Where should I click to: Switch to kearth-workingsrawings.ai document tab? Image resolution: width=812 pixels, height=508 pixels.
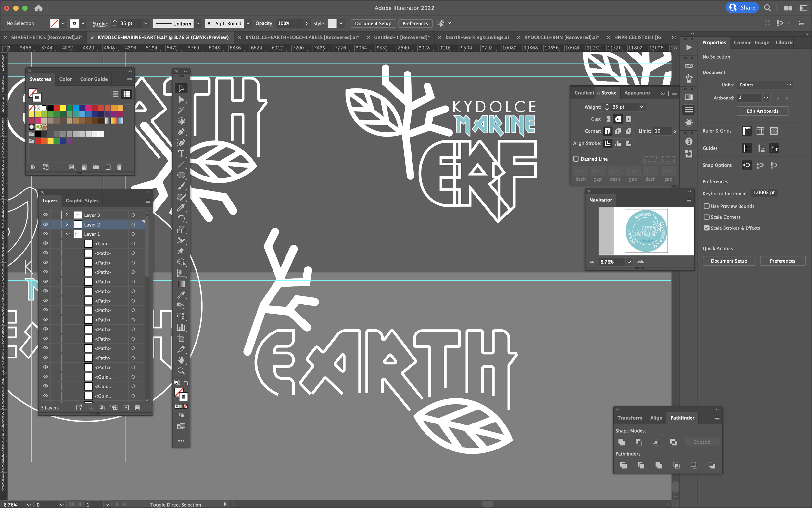477,37
